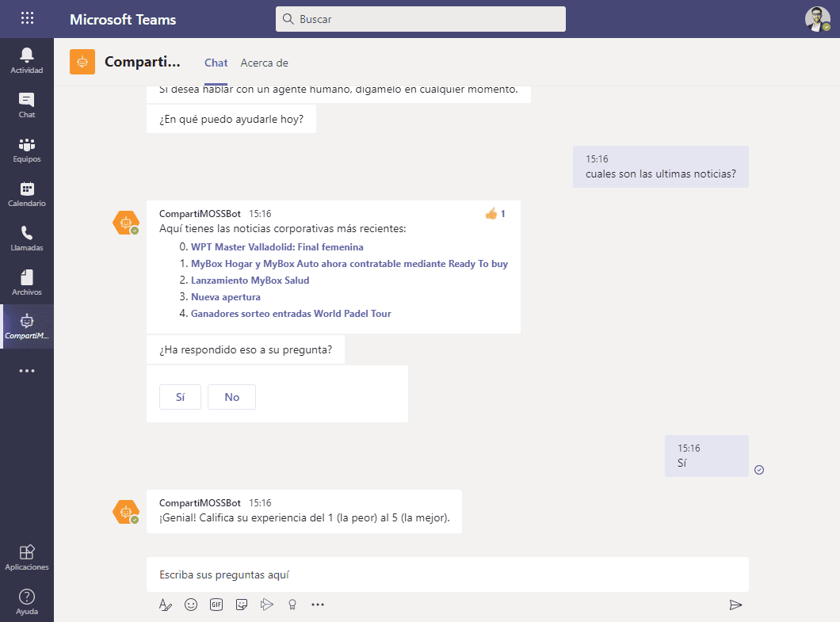Open the profile picture menu
The height and width of the screenshot is (622, 840).
(818, 19)
